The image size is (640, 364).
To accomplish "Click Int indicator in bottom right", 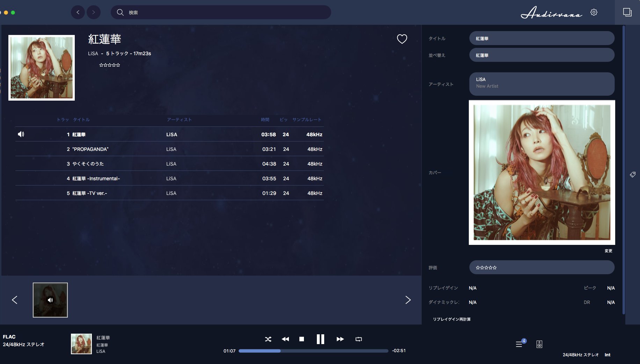I will 608,355.
